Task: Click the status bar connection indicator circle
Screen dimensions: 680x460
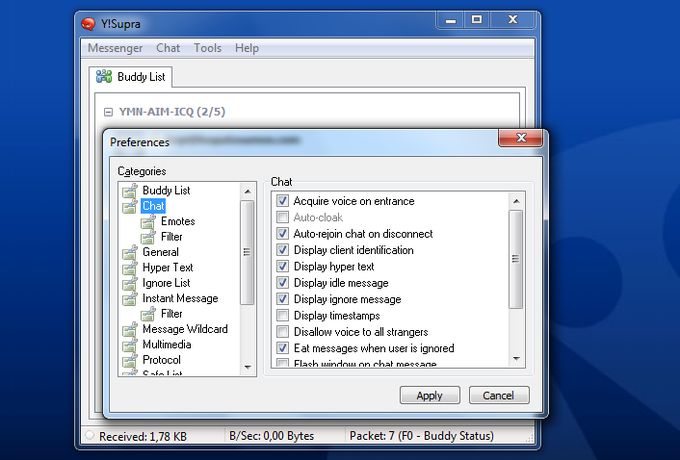Action: click(x=89, y=435)
